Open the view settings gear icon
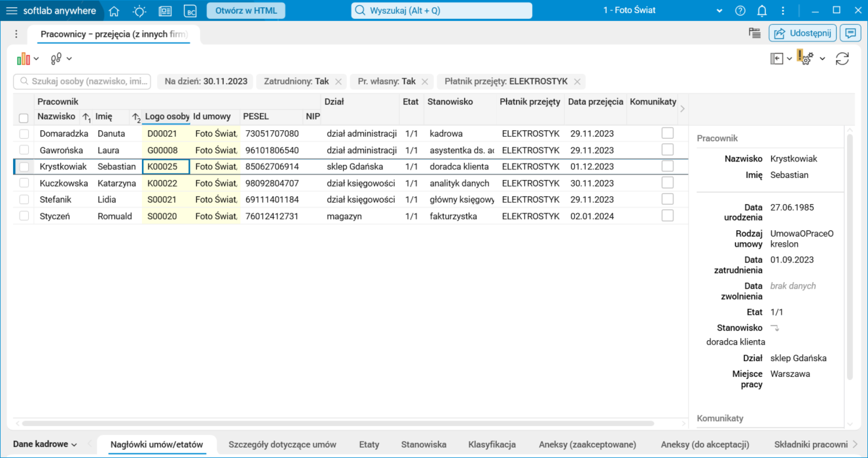Image resolution: width=868 pixels, height=458 pixels. coord(805,58)
